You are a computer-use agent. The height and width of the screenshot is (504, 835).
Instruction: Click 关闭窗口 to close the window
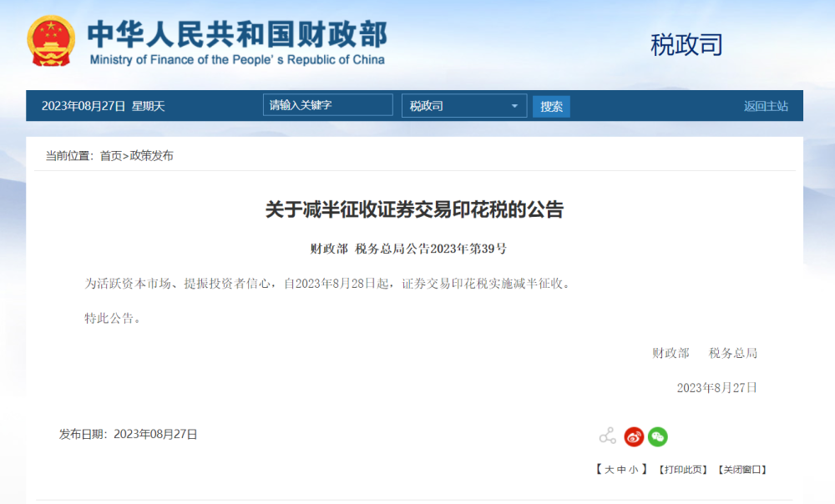(741, 470)
